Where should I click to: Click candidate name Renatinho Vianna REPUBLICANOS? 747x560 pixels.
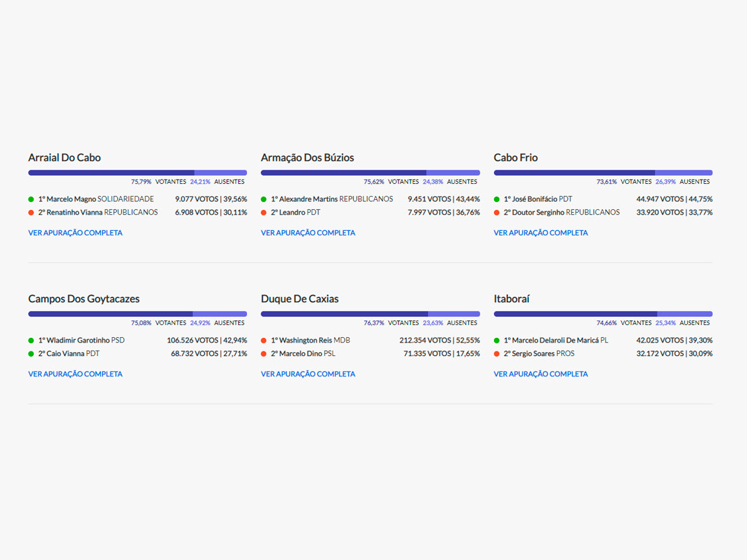point(98,213)
